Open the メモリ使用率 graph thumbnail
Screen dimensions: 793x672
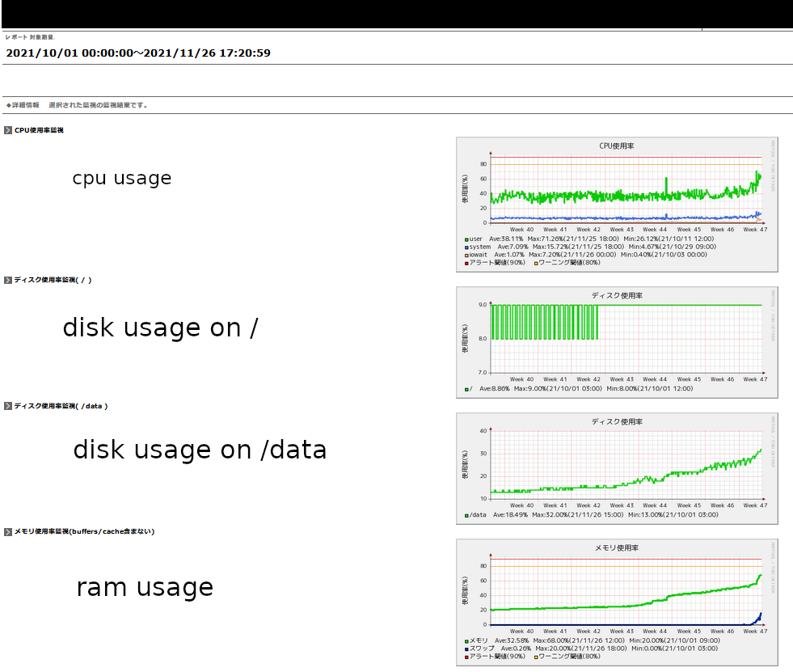(617, 602)
